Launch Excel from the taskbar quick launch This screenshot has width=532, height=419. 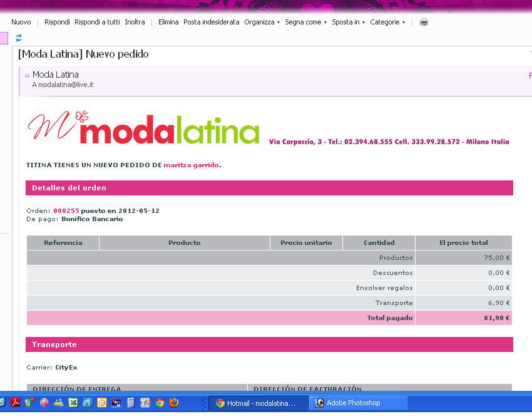[x=73, y=403]
